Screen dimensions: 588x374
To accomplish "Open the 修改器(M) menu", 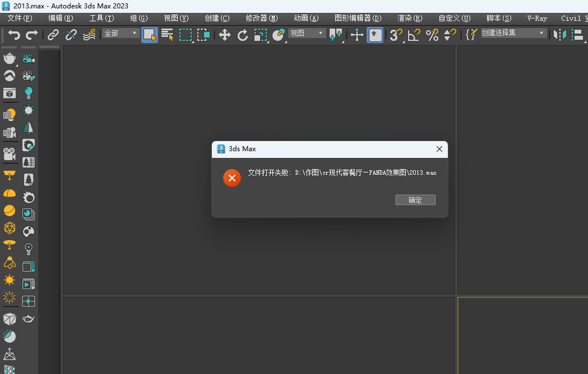I will (x=262, y=18).
